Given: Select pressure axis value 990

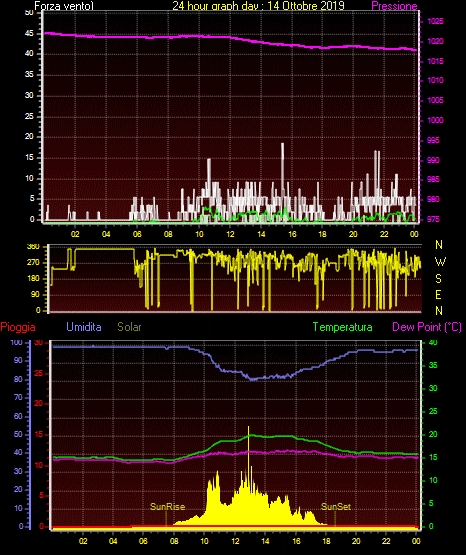Looking at the screenshot, I should coord(433,160).
